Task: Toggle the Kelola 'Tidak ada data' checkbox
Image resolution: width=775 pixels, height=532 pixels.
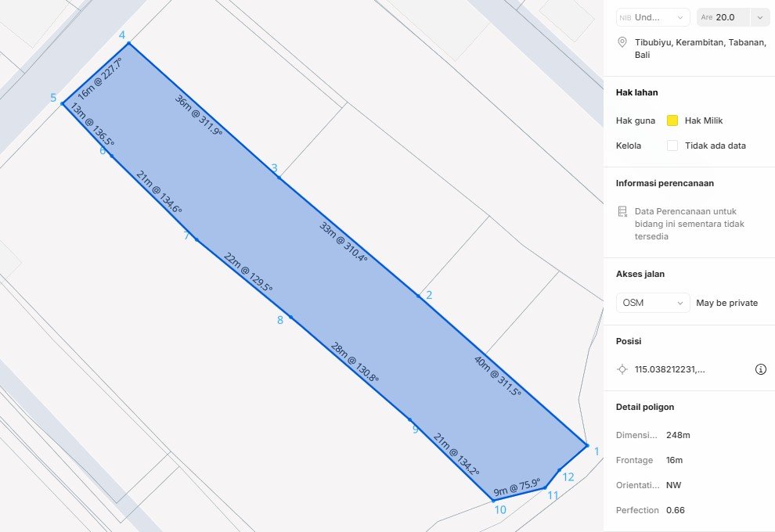Action: coord(672,146)
